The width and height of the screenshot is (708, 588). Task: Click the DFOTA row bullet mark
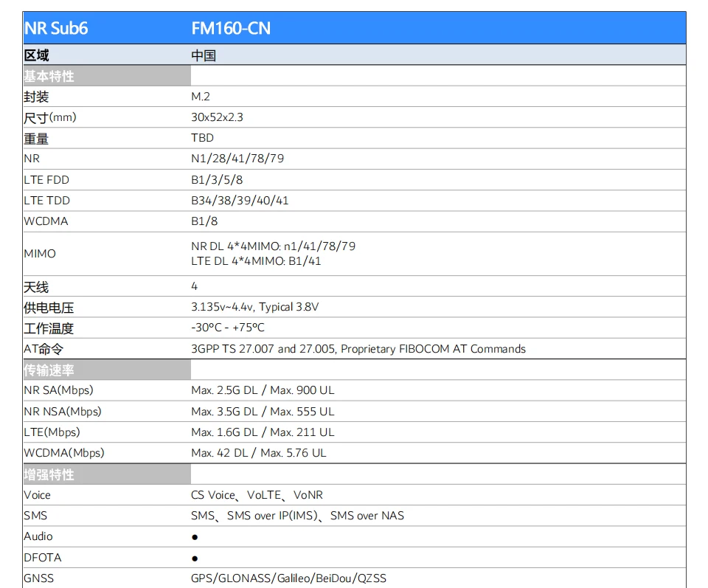195,558
